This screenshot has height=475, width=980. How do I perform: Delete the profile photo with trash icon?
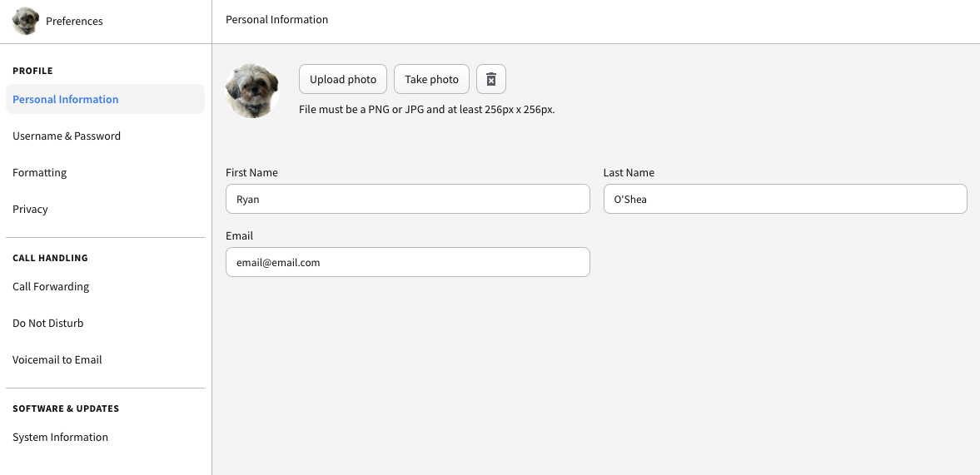[491, 79]
